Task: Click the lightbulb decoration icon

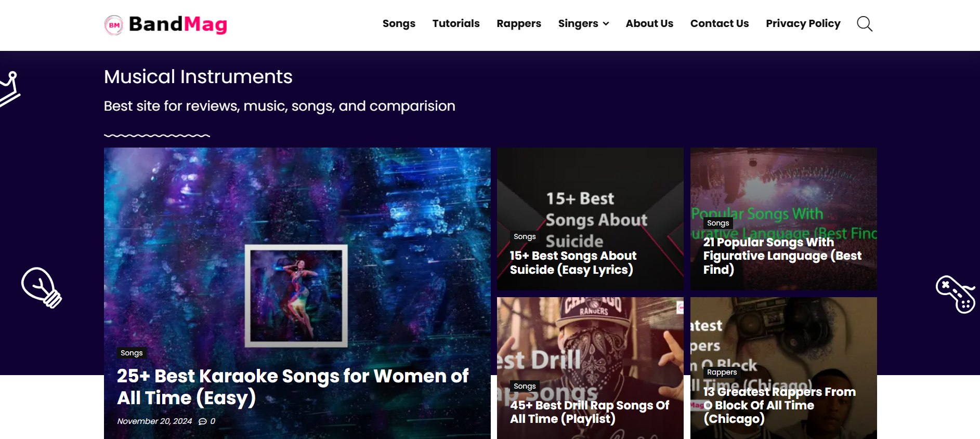Action: pyautogui.click(x=41, y=287)
